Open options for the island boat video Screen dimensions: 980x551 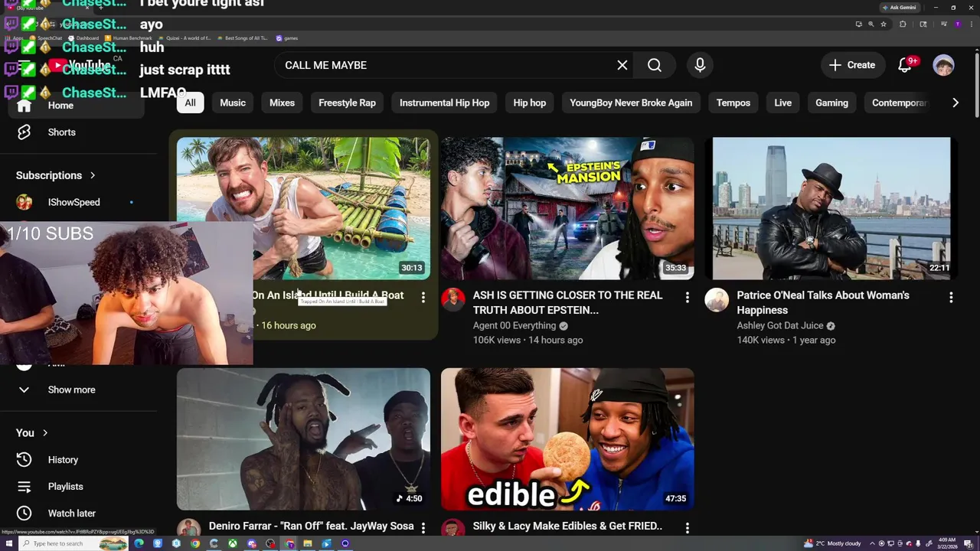pos(423,297)
